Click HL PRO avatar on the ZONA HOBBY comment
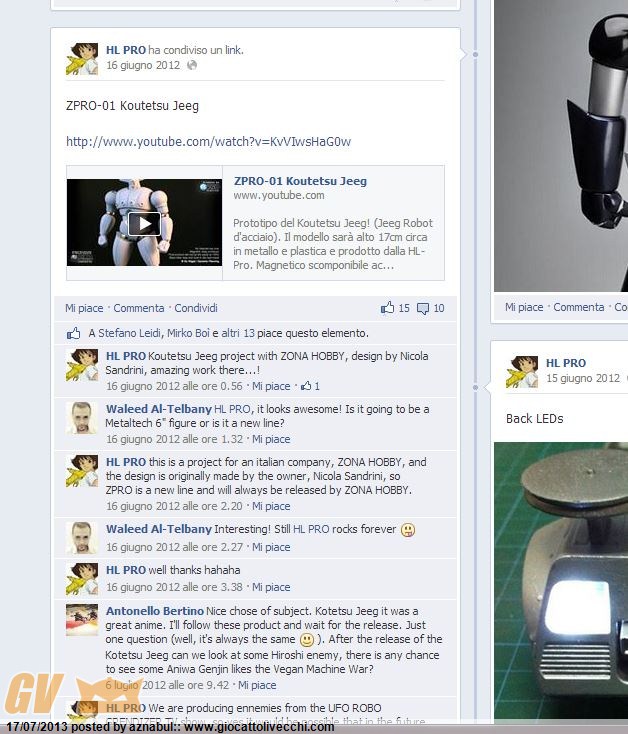Screen dimensions: 628x734 pos(82,365)
